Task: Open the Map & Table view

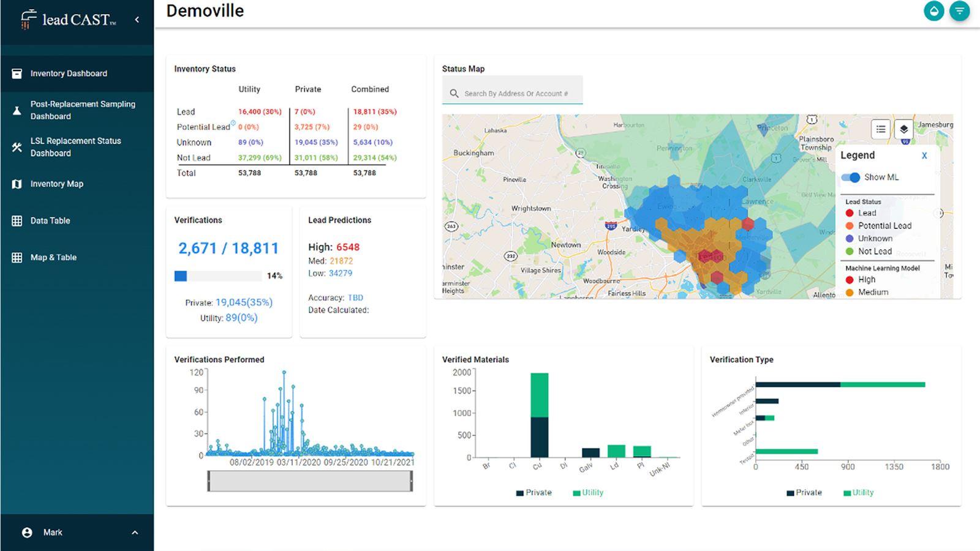Action: 53,257
